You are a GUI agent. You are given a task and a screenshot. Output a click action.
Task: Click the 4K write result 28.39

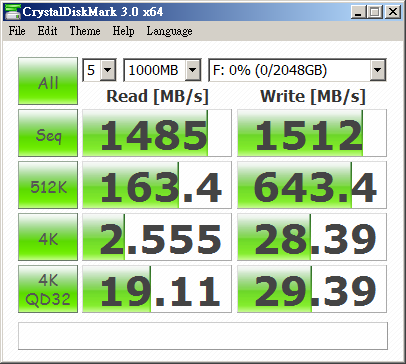[312, 237]
